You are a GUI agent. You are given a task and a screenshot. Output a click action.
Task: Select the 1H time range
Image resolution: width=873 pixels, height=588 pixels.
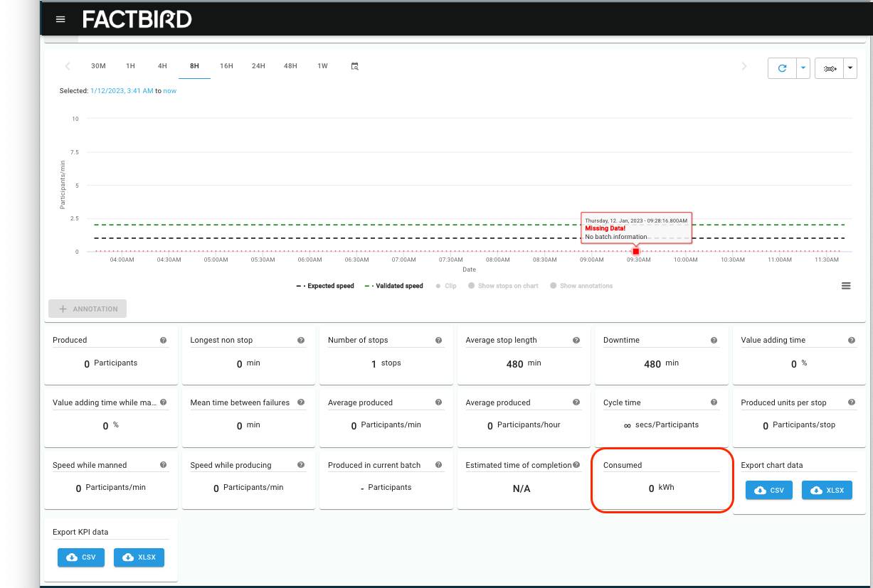[x=130, y=66]
